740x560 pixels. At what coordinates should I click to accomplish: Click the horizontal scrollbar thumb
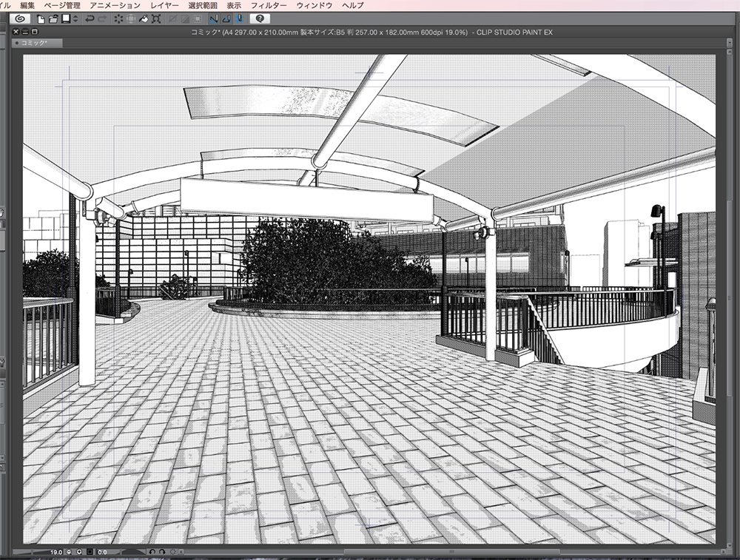pyautogui.click(x=451, y=552)
